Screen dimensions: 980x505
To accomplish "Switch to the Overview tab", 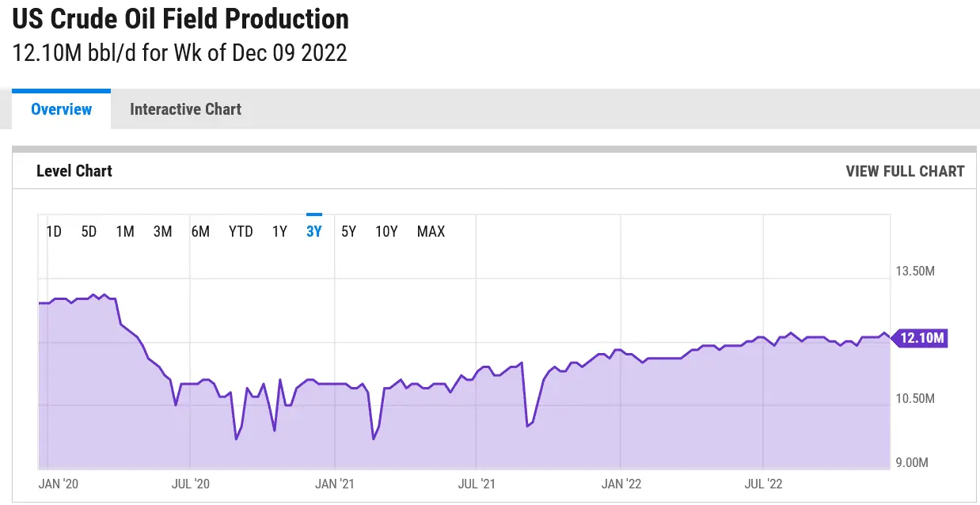I will (x=61, y=109).
